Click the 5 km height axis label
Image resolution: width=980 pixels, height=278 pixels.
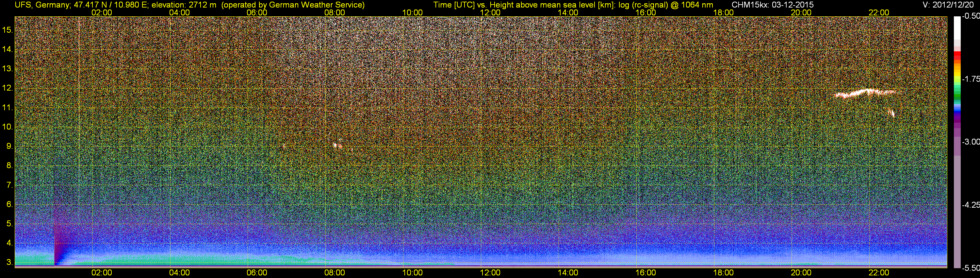click(x=9, y=223)
